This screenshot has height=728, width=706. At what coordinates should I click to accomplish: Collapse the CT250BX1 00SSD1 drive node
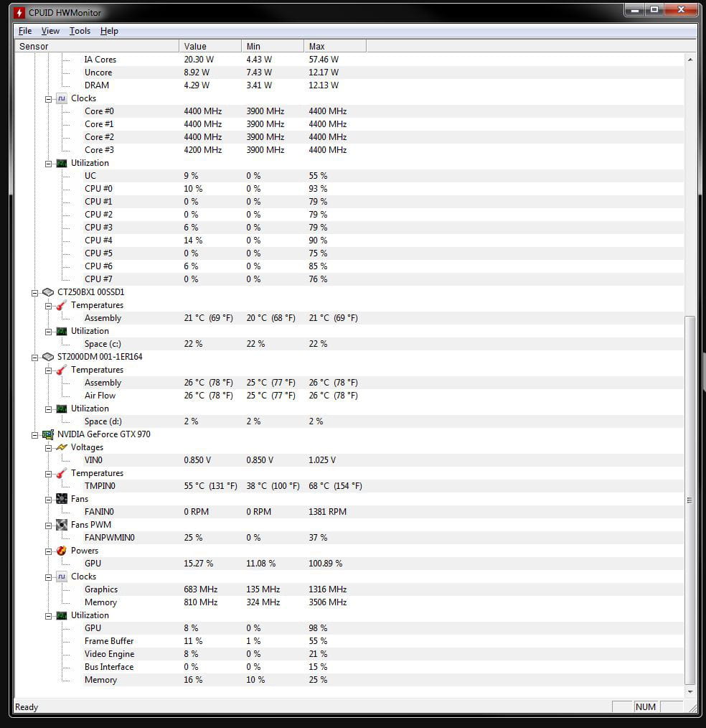(34, 292)
